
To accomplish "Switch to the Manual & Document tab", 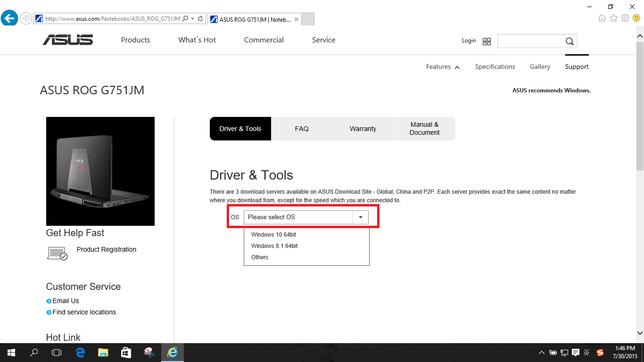I will tap(424, 129).
